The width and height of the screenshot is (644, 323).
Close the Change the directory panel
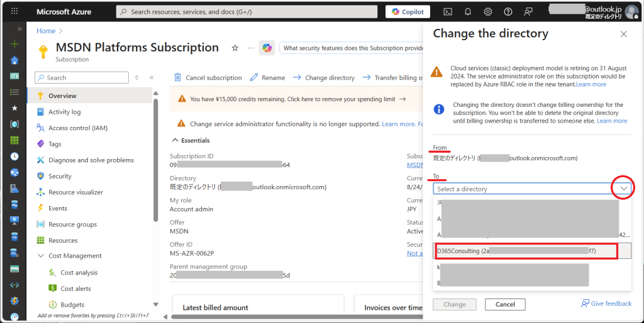[x=623, y=34]
